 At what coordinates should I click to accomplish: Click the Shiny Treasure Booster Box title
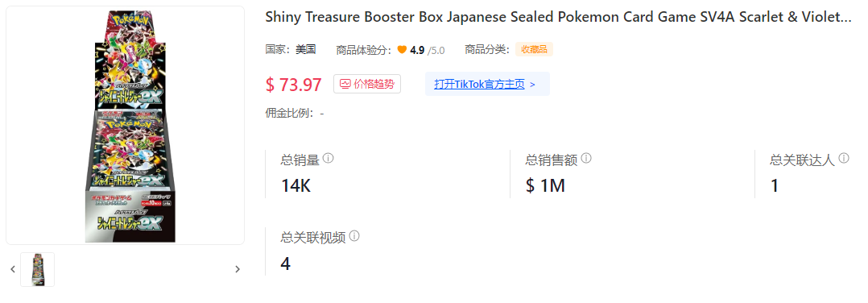tap(559, 18)
